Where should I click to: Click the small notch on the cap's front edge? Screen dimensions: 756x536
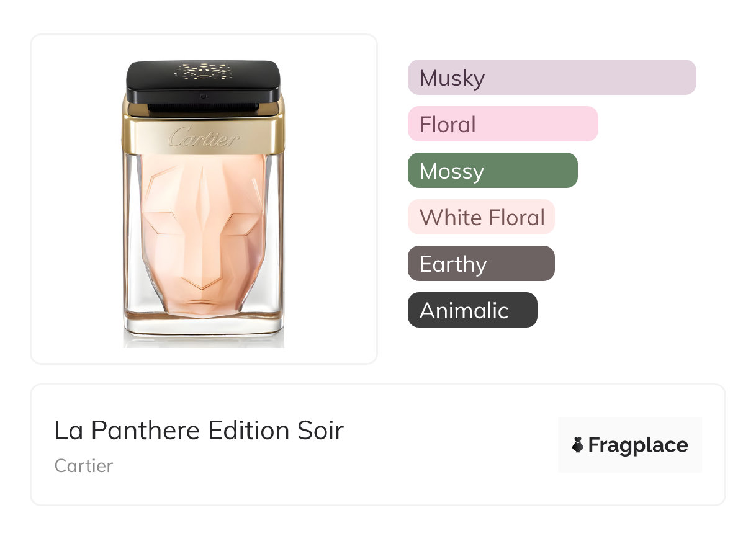[204, 97]
